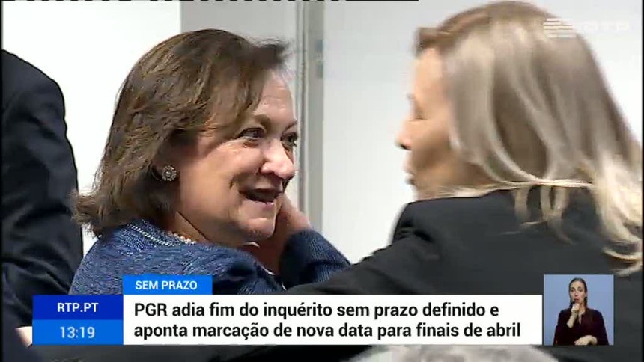Click the headline line starting with PGR adia
644x362 pixels.
316,310
